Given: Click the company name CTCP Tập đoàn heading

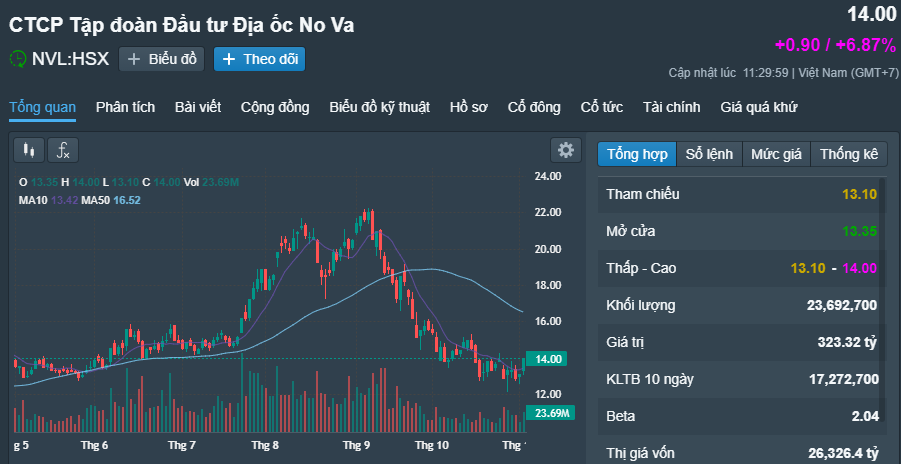Looking at the screenshot, I should click(x=182, y=25).
